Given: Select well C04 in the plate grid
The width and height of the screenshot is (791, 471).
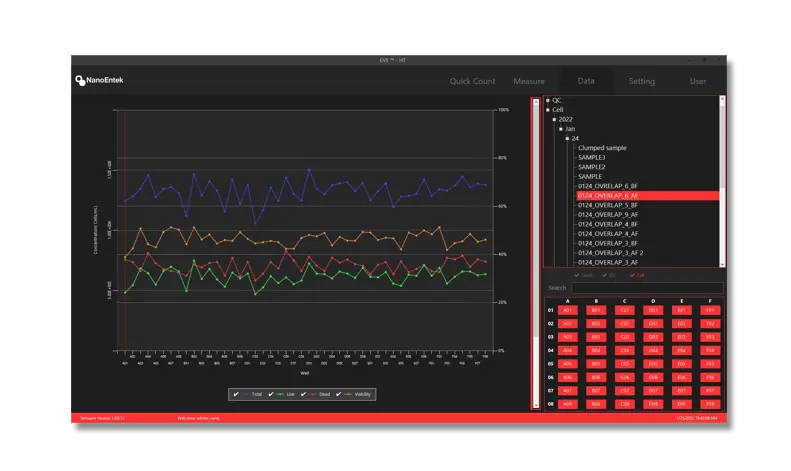Looking at the screenshot, I should click(625, 350).
